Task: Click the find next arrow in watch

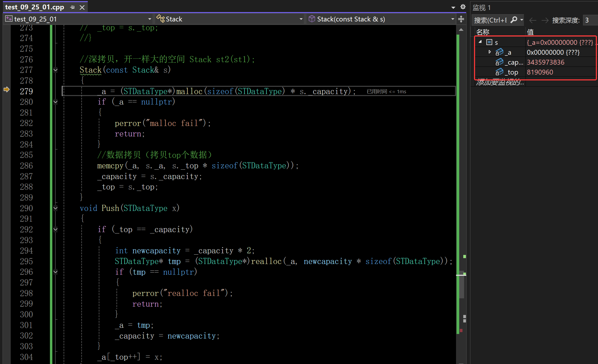Action: click(545, 20)
